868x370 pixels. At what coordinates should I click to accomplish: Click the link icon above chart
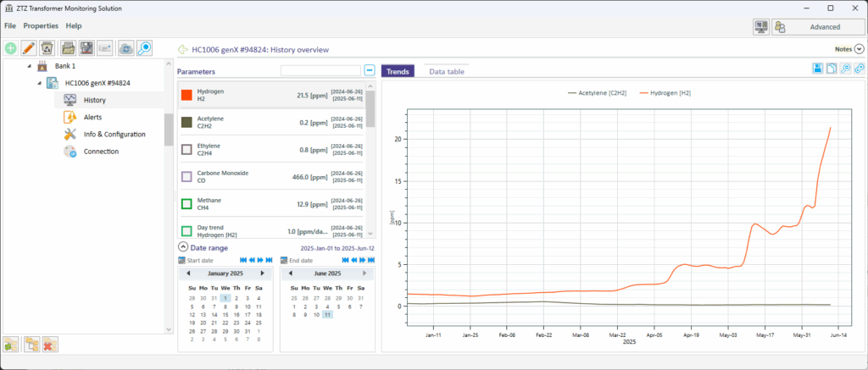pyautogui.click(x=859, y=69)
